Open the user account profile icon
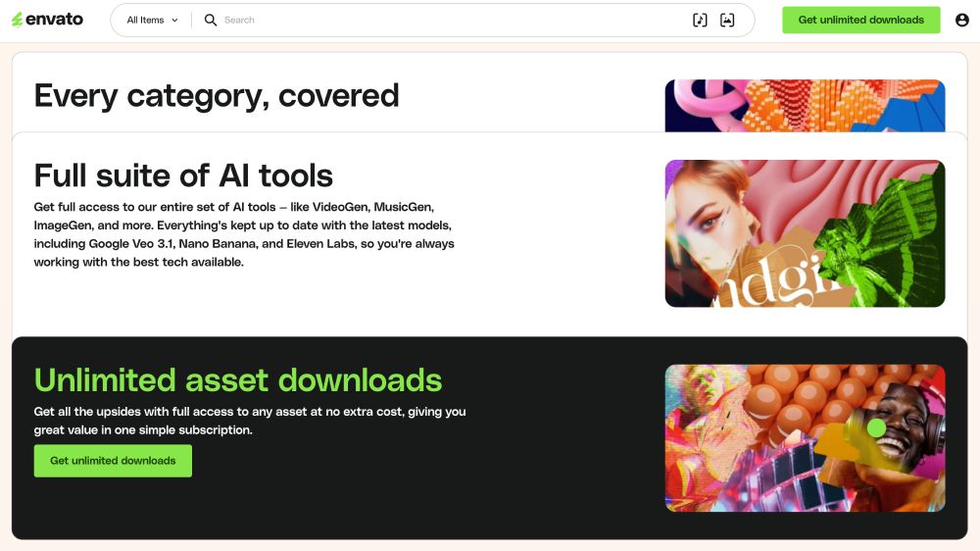Viewport: 980px width, 551px height. tap(962, 20)
